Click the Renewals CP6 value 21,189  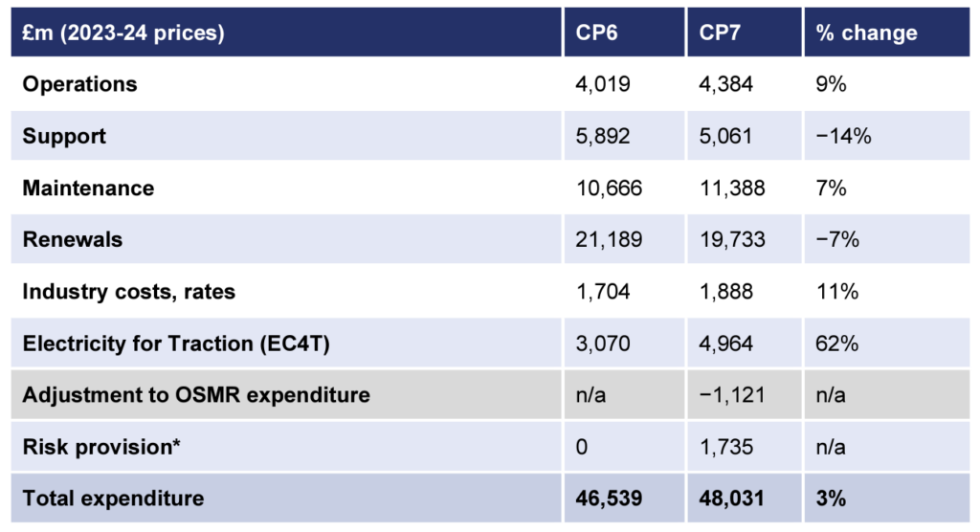coord(609,239)
